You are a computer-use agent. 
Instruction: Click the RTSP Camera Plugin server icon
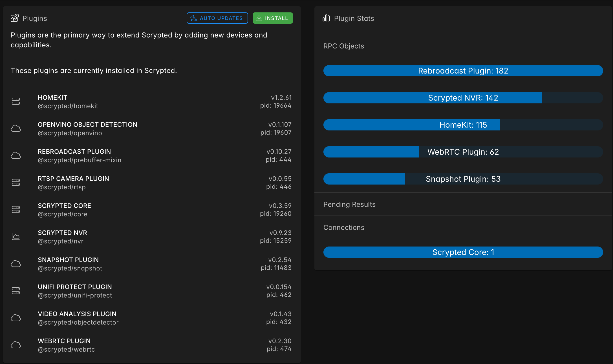[16, 183]
